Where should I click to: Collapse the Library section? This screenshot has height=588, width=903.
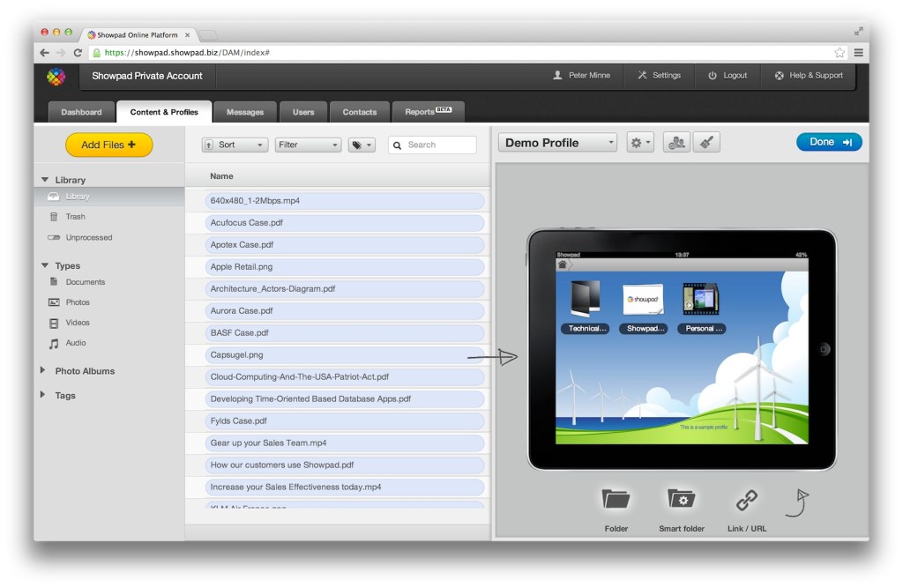click(45, 180)
